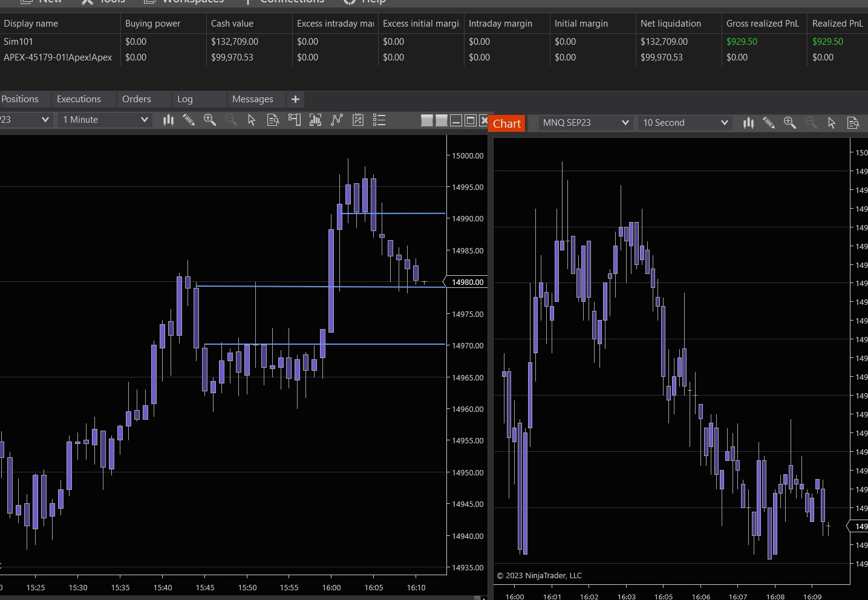Toggle Chart Trader on 1 Minute chart
868x600 pixels.
[295, 120]
